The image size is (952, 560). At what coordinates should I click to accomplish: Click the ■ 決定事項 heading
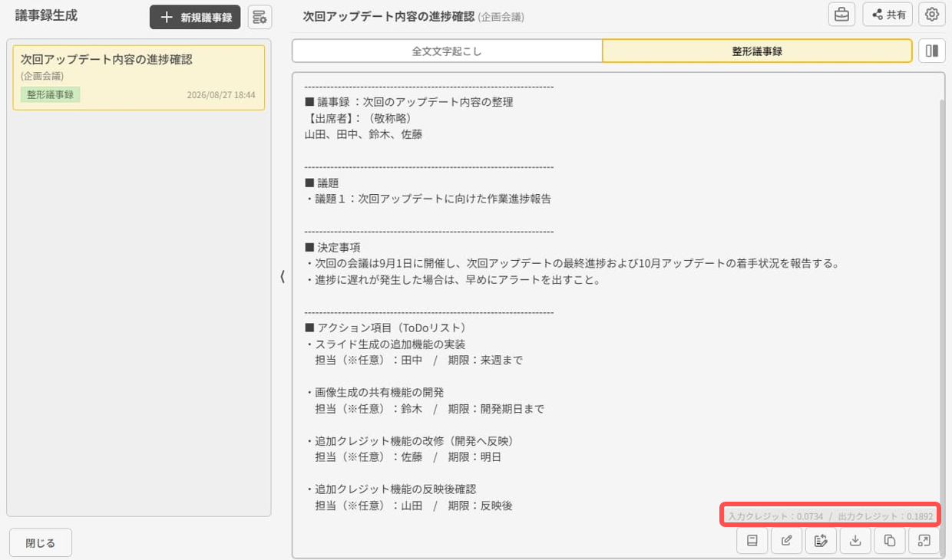332,247
